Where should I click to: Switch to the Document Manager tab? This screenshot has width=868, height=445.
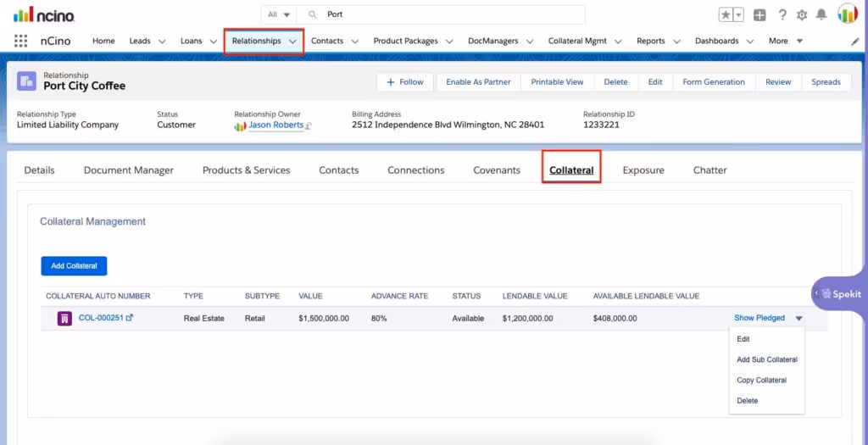(x=129, y=170)
